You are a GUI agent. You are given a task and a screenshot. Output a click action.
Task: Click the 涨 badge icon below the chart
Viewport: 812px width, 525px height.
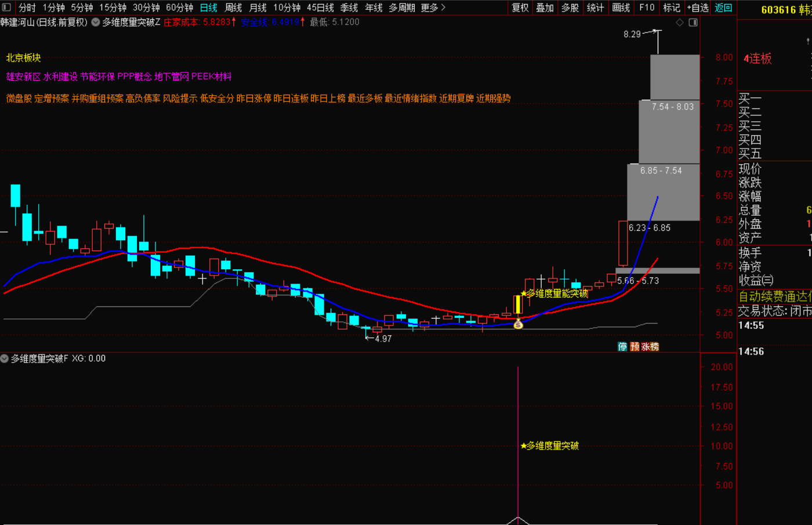[x=645, y=346]
